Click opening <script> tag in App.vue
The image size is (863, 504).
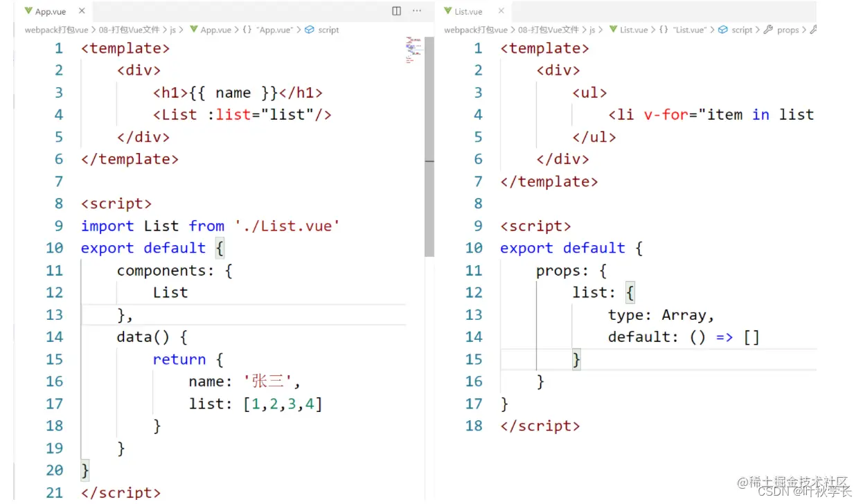point(116,204)
